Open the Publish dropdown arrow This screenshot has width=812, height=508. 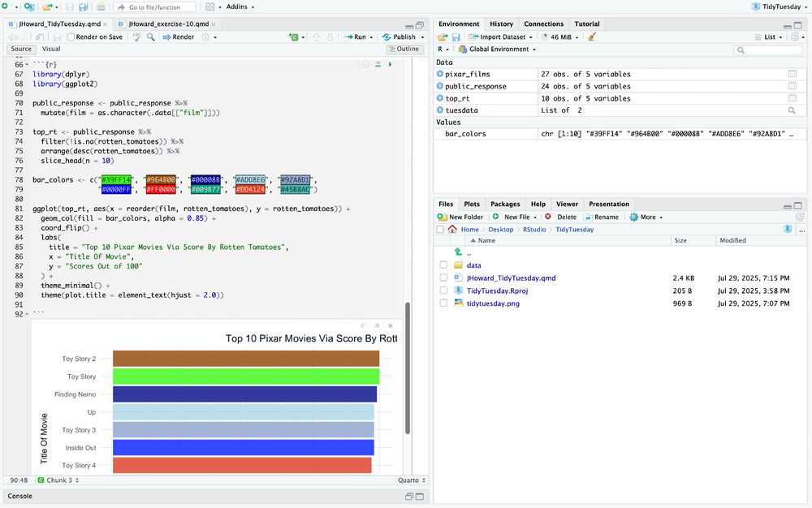tap(422, 37)
